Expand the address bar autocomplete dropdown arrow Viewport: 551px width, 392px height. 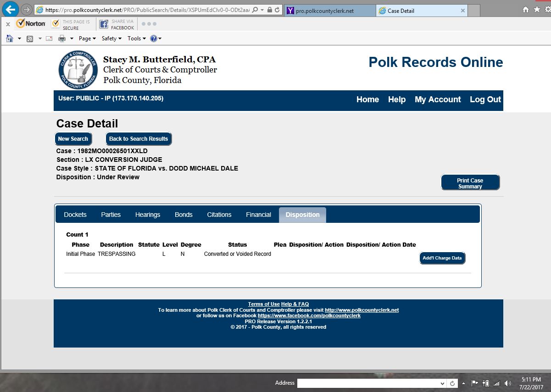click(262, 10)
